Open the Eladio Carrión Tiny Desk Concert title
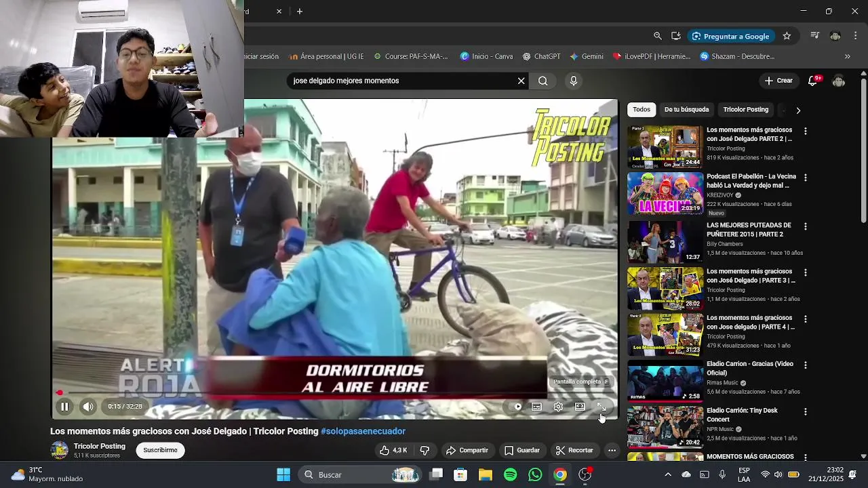Image resolution: width=868 pixels, height=488 pixels. pyautogui.click(x=742, y=415)
